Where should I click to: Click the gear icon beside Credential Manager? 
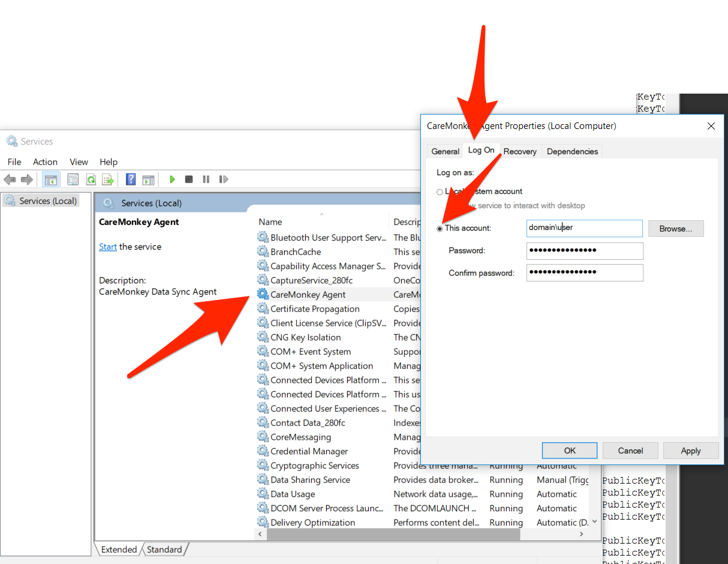[x=263, y=451]
